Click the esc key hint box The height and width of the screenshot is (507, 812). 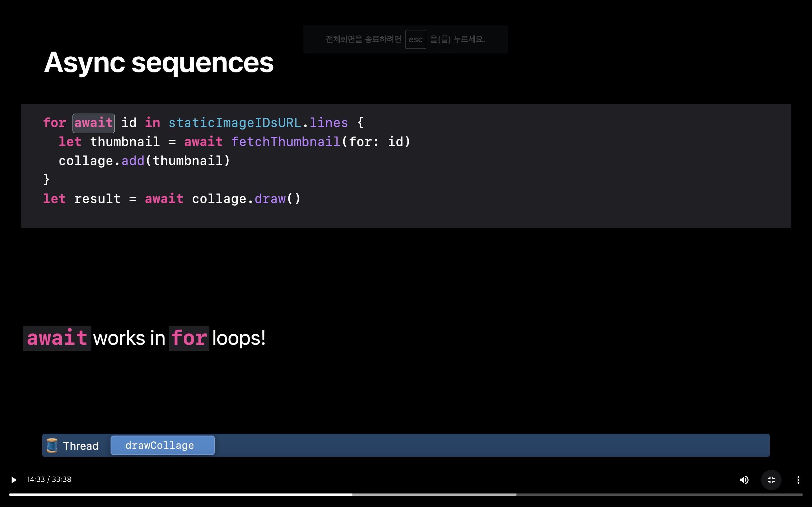(x=415, y=39)
